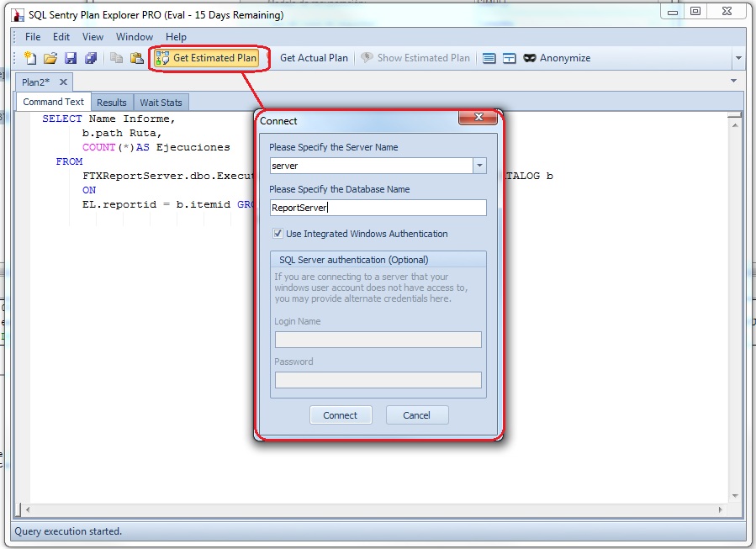
Task: Save the plan using the floppy disk icon
Action: coord(71,58)
